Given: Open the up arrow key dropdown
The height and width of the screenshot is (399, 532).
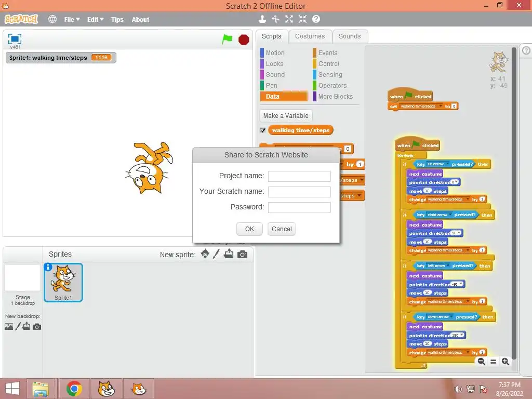Looking at the screenshot, I should click(x=447, y=164).
